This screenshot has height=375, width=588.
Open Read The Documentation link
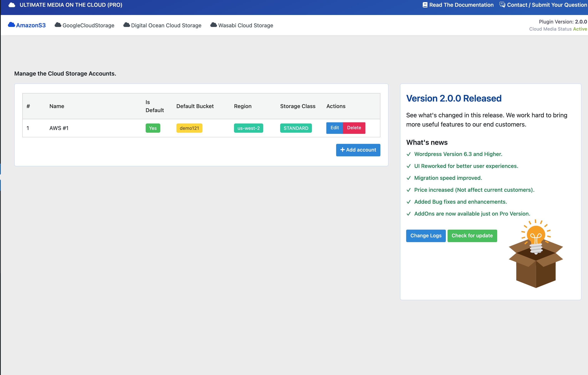[x=461, y=5]
